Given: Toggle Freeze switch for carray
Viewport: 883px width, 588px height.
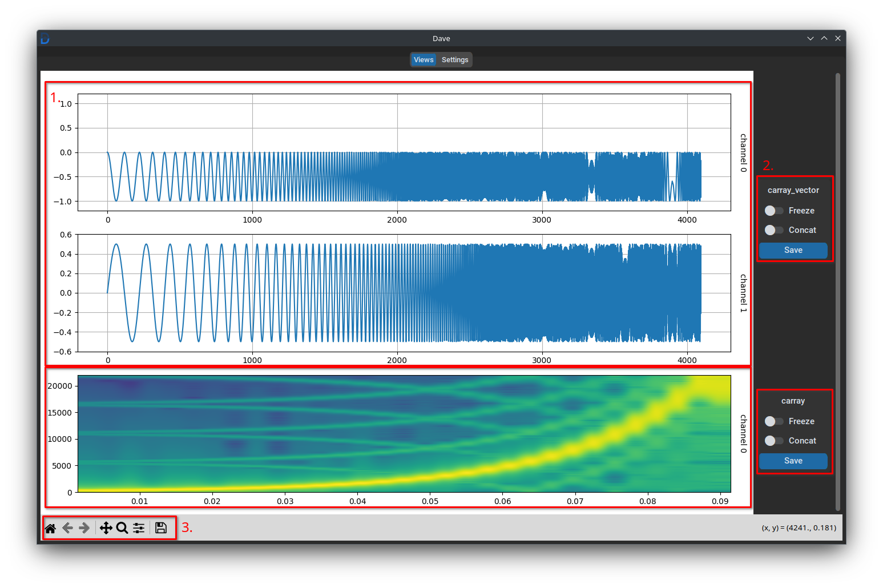Looking at the screenshot, I should [774, 421].
